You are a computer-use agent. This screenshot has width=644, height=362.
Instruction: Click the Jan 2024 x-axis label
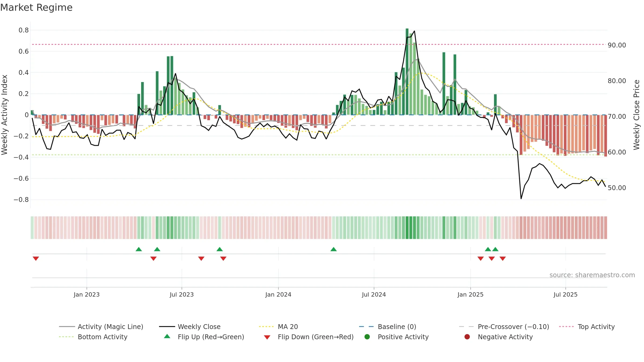278,294
